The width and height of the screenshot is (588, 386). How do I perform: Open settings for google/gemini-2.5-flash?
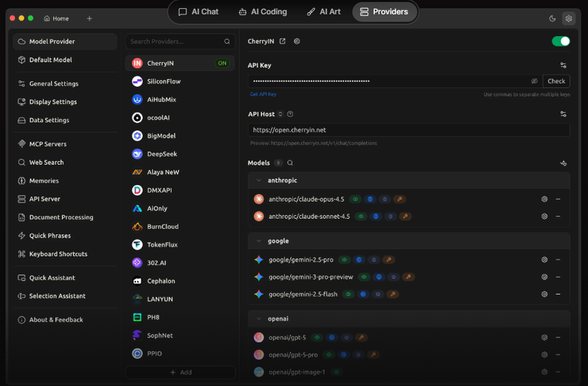pyautogui.click(x=544, y=294)
